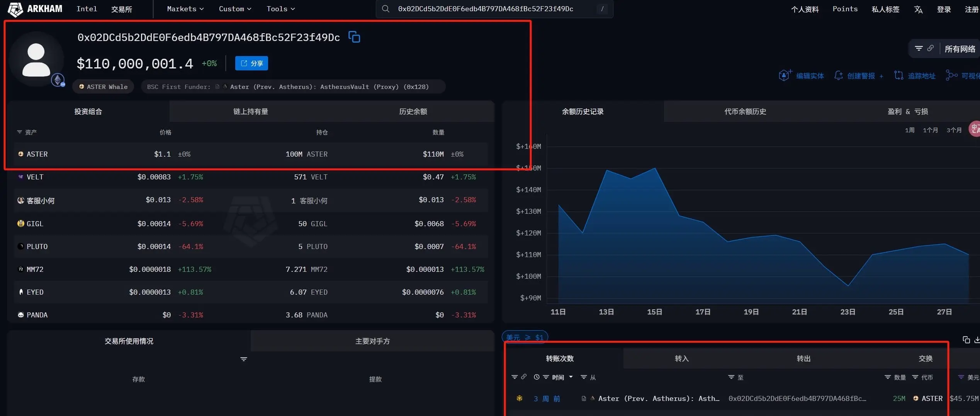Click the filter icon beside 所有网络
980x416 pixels.
[x=919, y=48]
